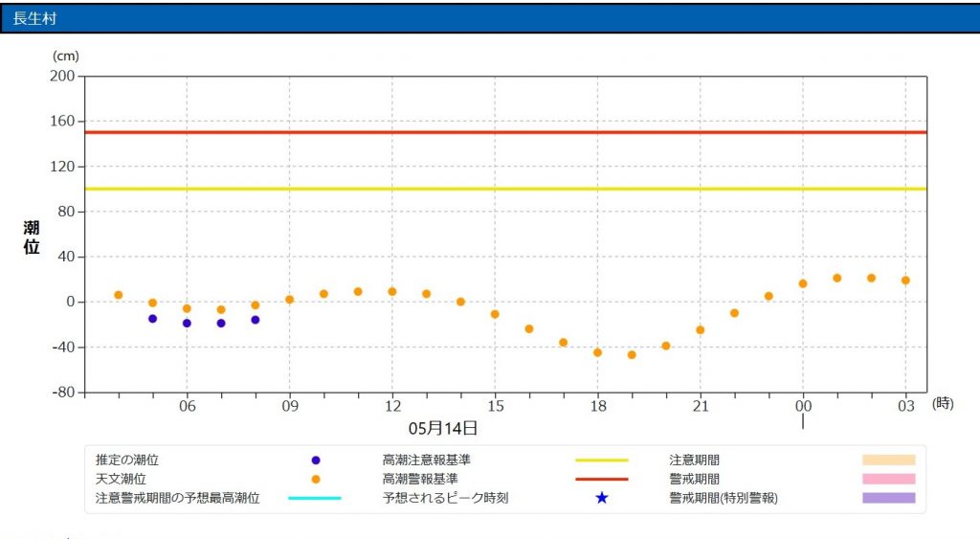Screen dimensions: 980x539
Task: Click the blue star peak-time legend icon
Action: (601, 498)
